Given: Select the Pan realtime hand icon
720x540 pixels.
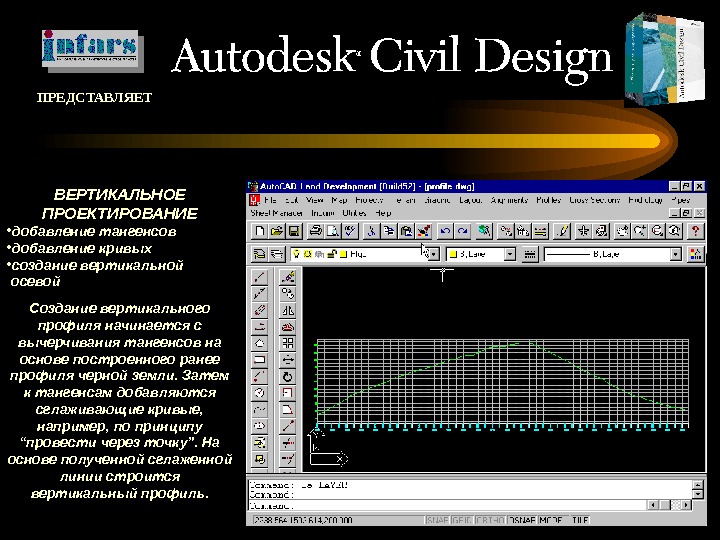Looking at the screenshot, I should pyautogui.click(x=622, y=231).
